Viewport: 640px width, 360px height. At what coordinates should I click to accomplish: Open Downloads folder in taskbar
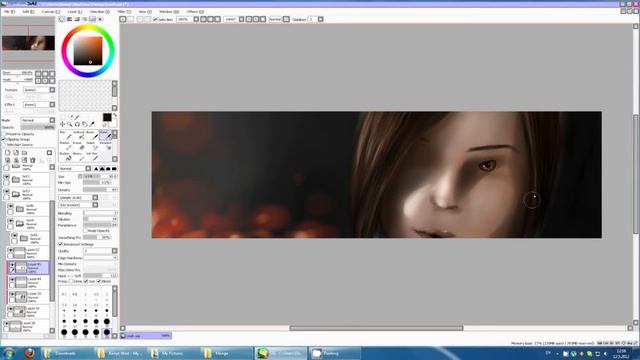click(66, 353)
